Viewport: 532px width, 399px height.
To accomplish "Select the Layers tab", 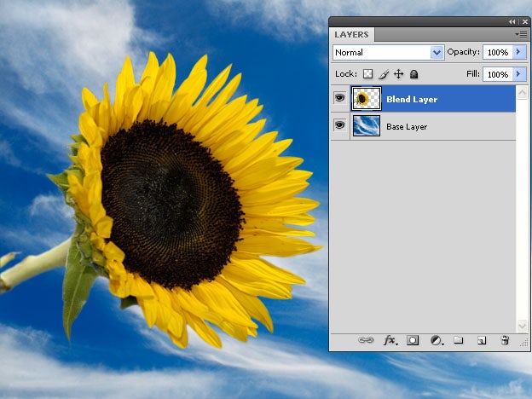I will (351, 35).
